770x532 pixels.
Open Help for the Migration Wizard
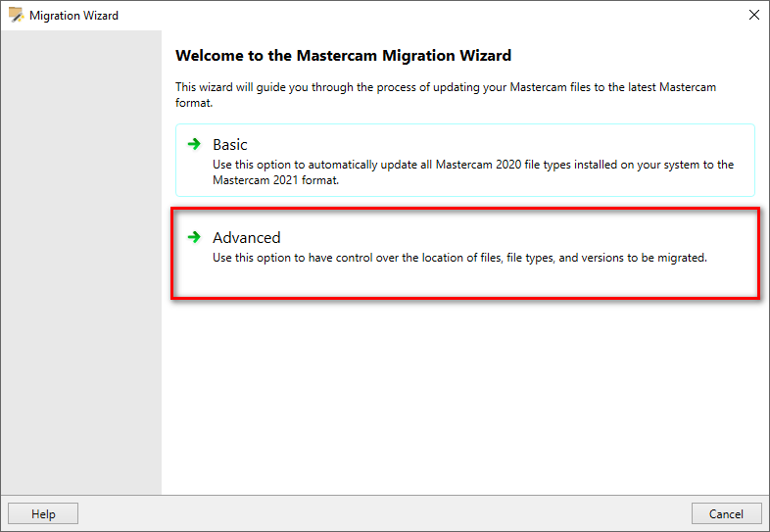43,513
